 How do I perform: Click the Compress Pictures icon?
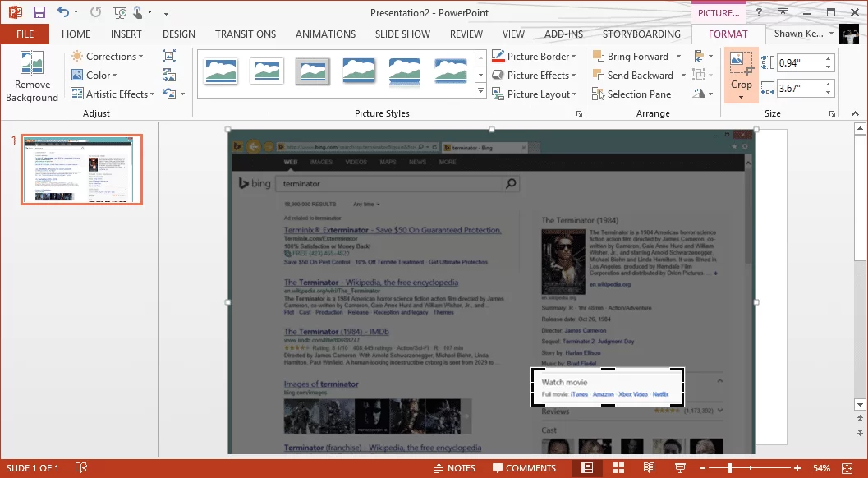pyautogui.click(x=169, y=56)
